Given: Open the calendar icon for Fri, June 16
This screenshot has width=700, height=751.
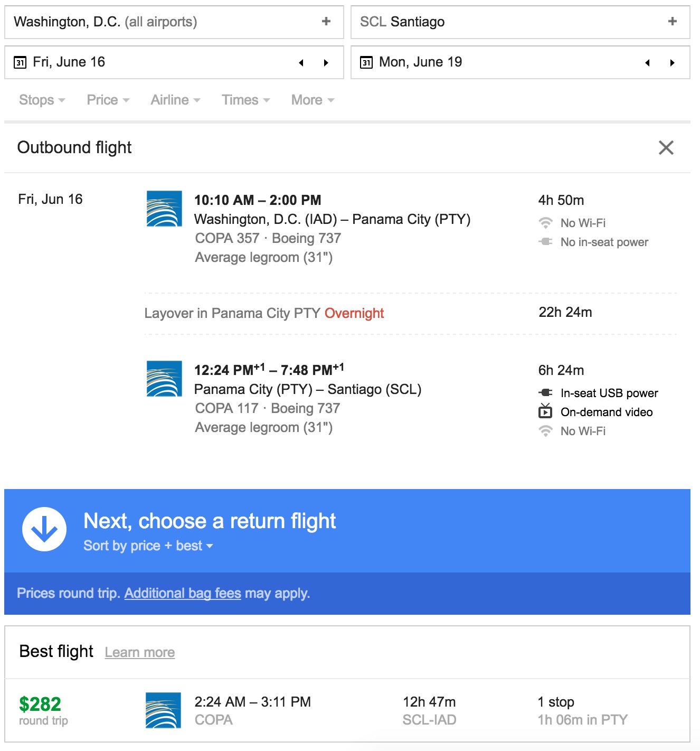Looking at the screenshot, I should pyautogui.click(x=20, y=63).
